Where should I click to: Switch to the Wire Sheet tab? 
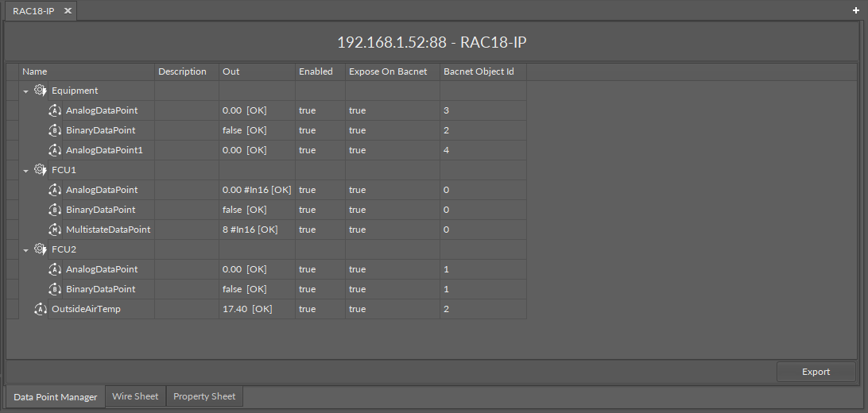pyautogui.click(x=135, y=396)
